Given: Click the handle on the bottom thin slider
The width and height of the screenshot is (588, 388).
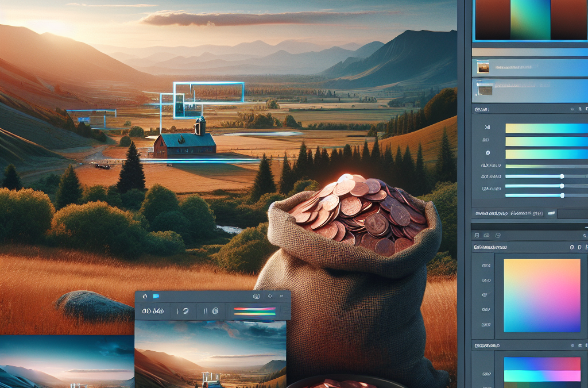Looking at the screenshot, I should pos(562,195).
